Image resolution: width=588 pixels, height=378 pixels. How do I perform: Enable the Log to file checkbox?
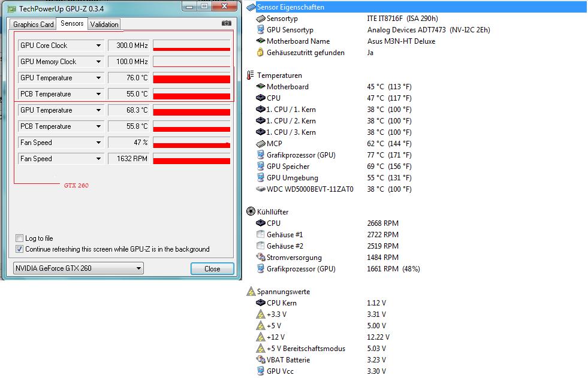pyautogui.click(x=20, y=238)
